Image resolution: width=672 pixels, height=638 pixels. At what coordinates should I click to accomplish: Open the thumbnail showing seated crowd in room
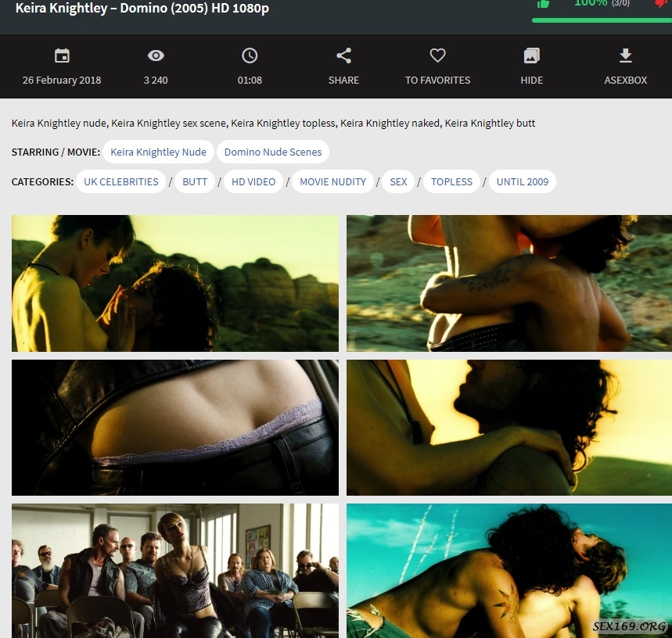(x=175, y=571)
